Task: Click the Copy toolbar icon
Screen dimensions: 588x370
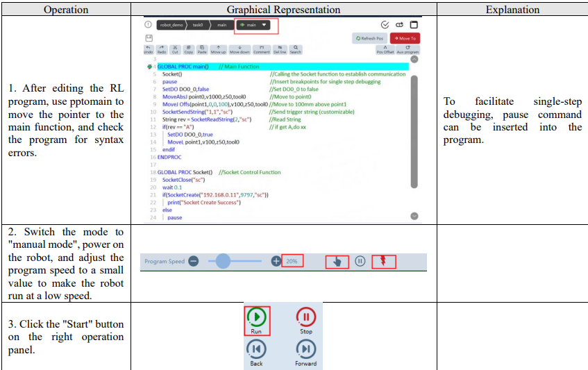Action: click(x=189, y=49)
